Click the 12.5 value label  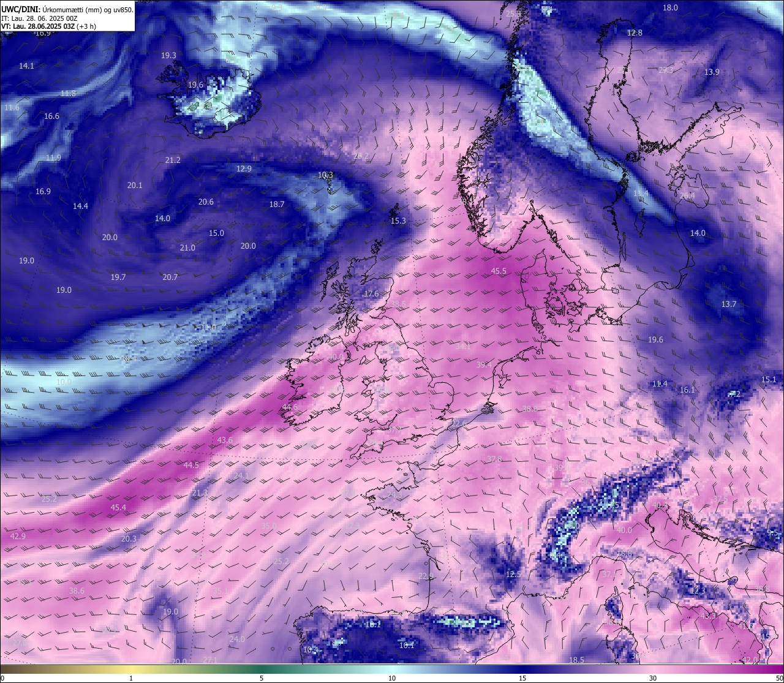513,574
